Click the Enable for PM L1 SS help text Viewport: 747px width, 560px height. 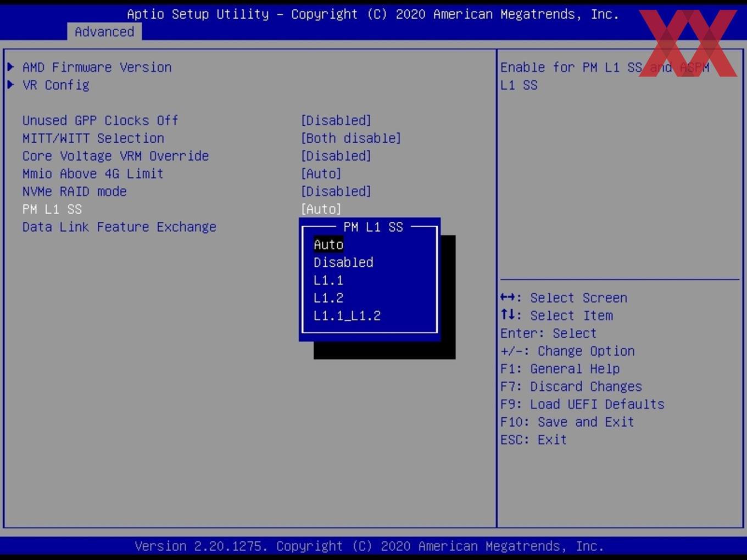tap(605, 76)
